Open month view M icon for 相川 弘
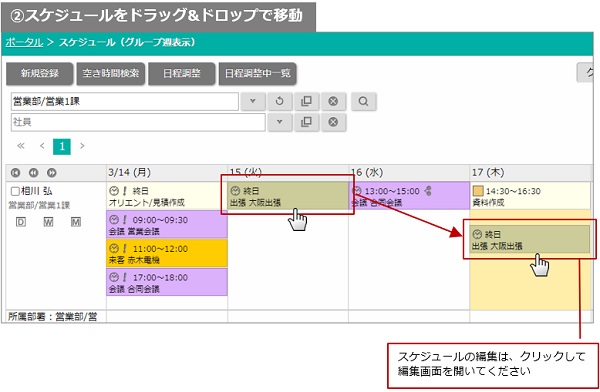Screen dimensions: 600x392 point(76,222)
